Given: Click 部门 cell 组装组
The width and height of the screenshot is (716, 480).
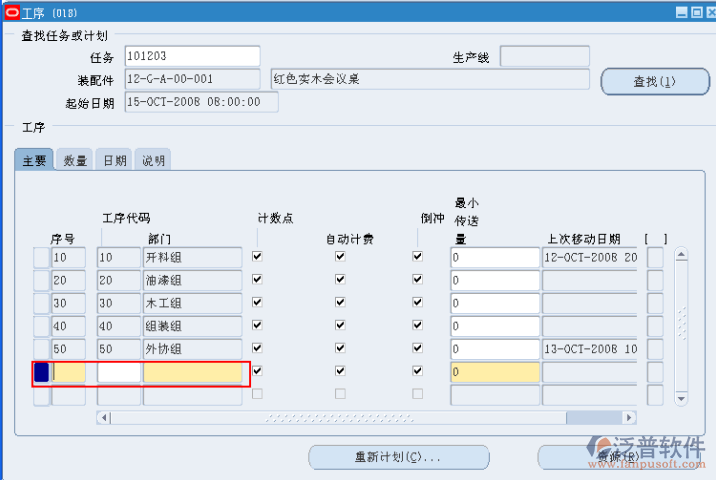Looking at the screenshot, I should point(192,326).
